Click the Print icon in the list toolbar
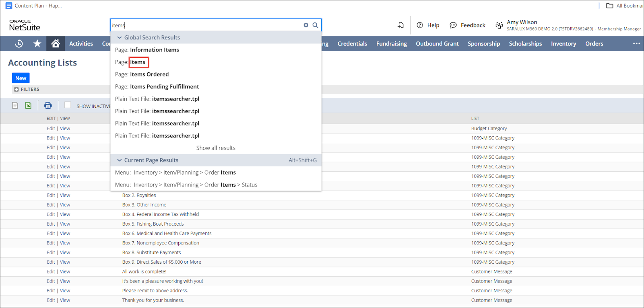 click(48, 105)
